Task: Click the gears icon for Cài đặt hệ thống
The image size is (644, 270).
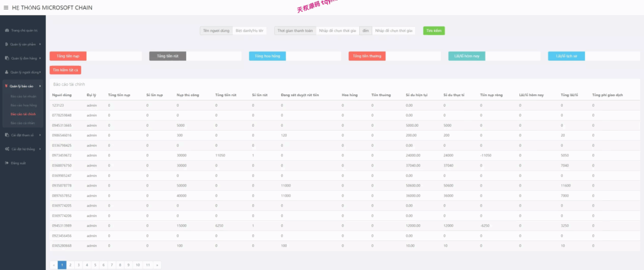Action: [x=7, y=149]
